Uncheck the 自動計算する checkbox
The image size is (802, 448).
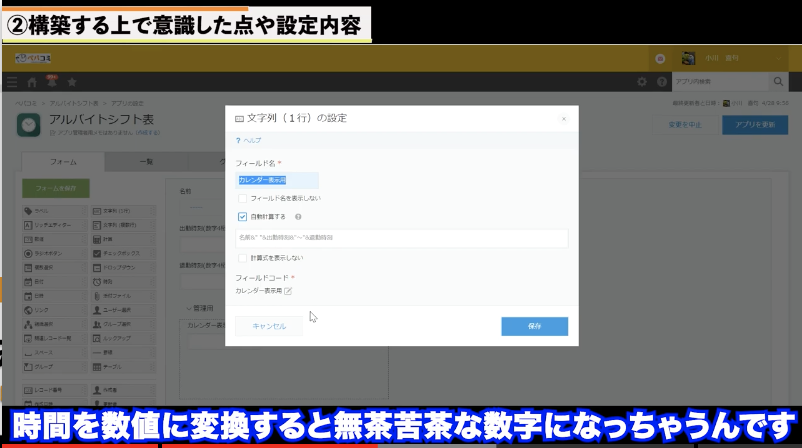243,215
